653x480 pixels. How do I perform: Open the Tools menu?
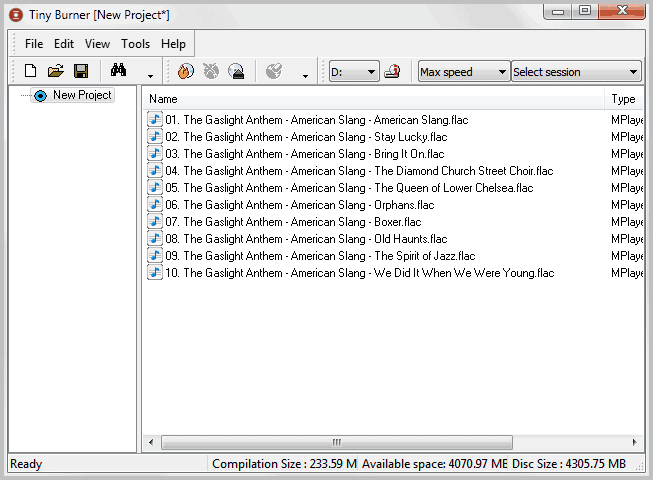(135, 44)
